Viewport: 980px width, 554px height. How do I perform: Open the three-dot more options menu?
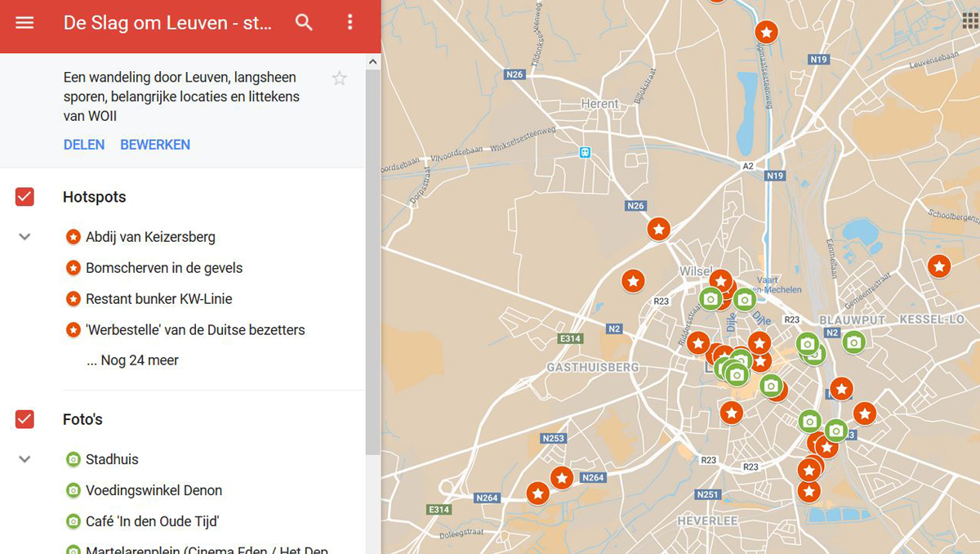(350, 23)
